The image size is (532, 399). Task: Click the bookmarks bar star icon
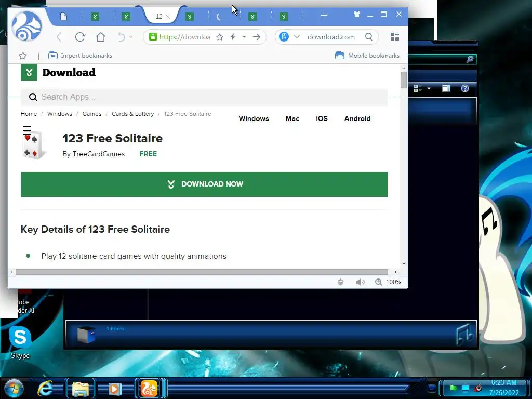pos(23,56)
